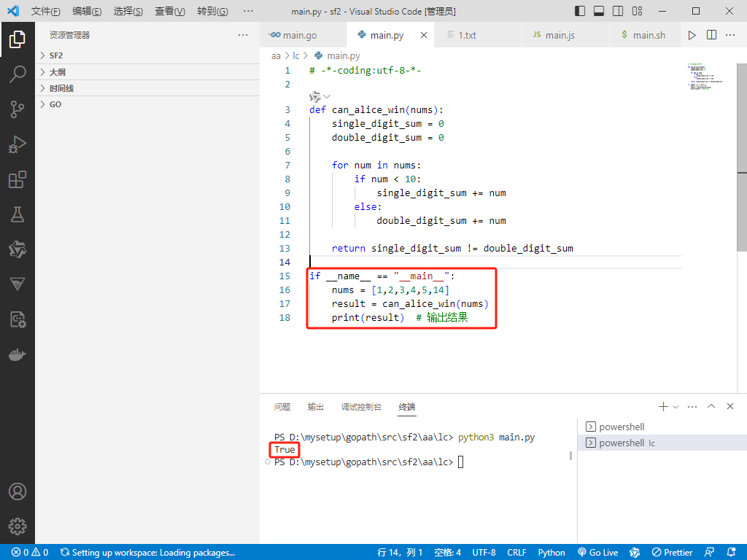
Task: Toggle bottom panel layout icon
Action: coord(599,11)
